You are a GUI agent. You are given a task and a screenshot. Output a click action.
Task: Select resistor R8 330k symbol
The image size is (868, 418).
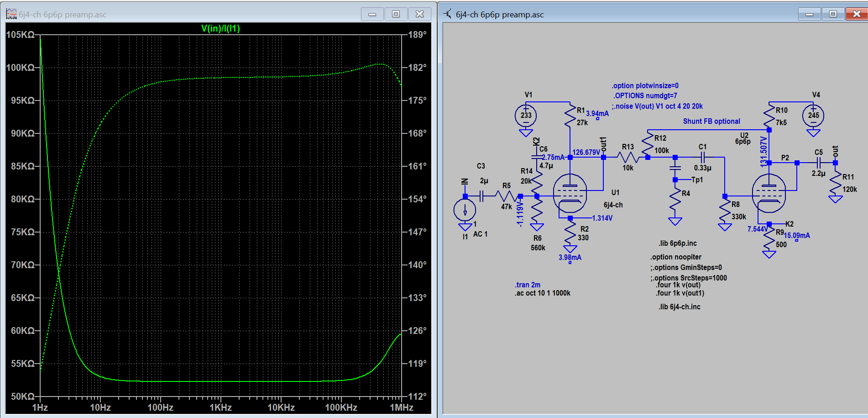click(x=725, y=211)
